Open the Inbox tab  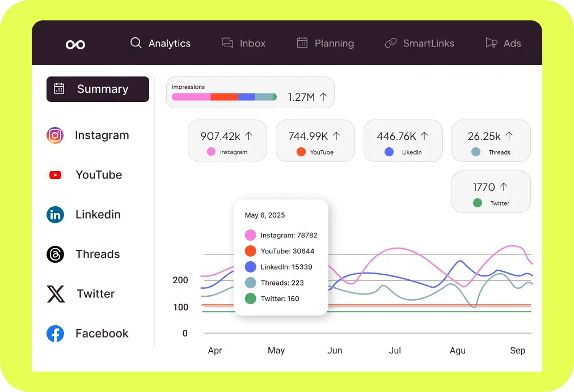pyautogui.click(x=243, y=43)
